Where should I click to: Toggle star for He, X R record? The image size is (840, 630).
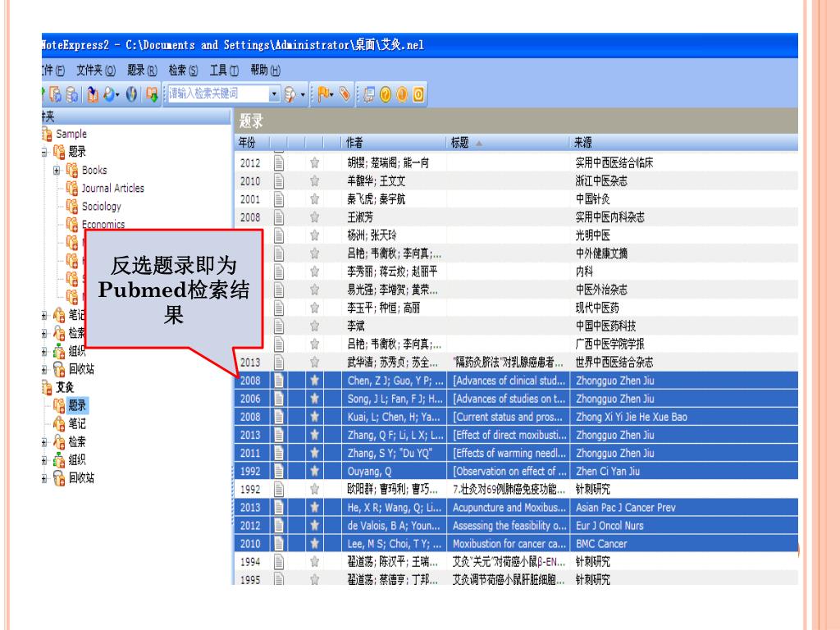click(314, 507)
